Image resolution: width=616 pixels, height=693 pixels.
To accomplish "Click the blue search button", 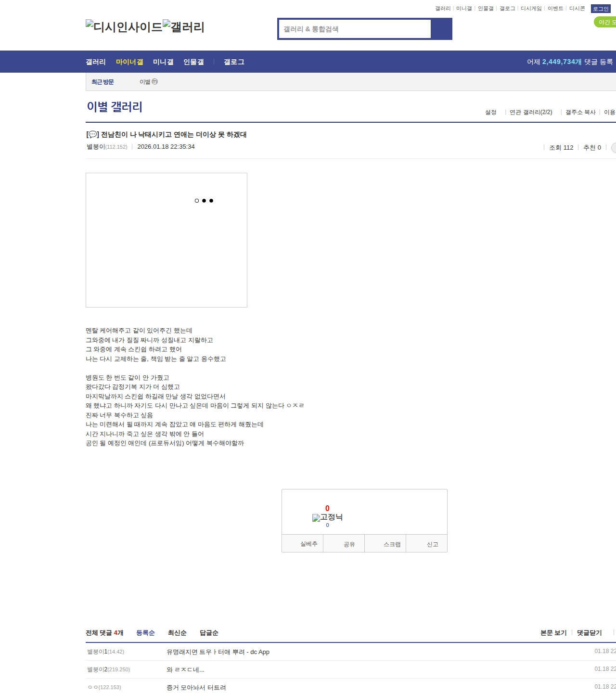I will click(x=441, y=29).
